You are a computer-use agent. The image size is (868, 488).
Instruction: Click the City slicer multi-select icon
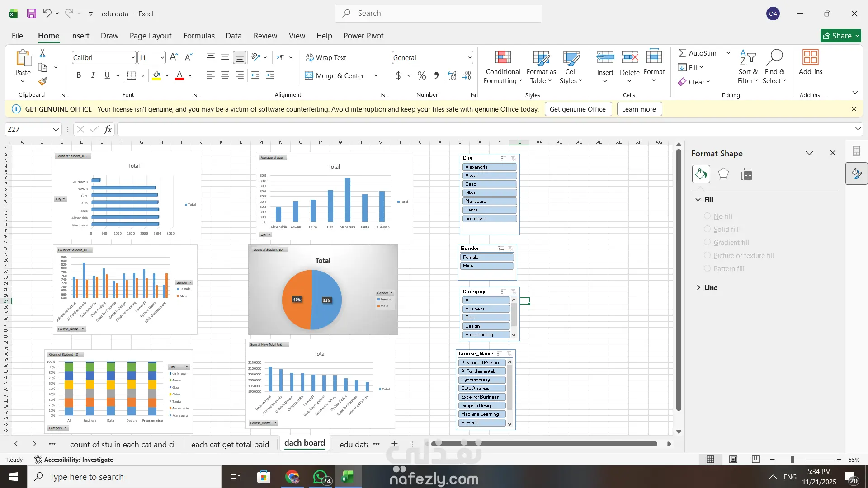pos(503,158)
